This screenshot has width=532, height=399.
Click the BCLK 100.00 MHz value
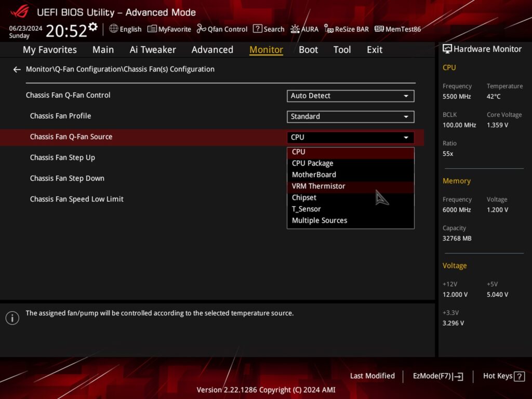coord(459,125)
